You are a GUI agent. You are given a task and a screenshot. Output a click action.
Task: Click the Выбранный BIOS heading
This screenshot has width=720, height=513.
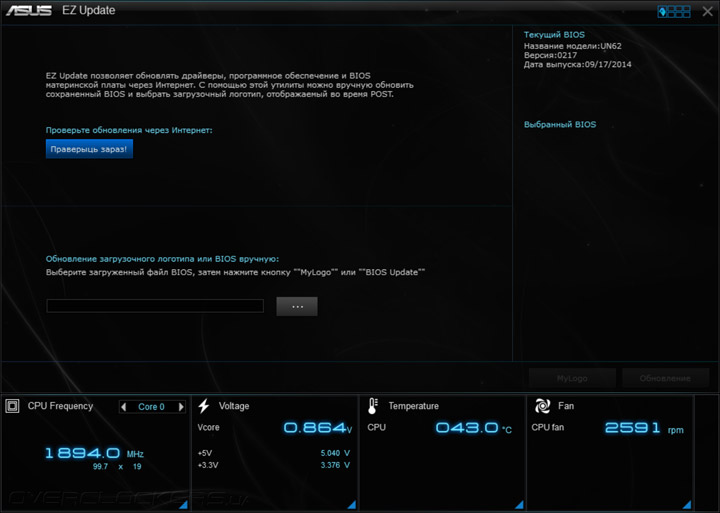560,124
